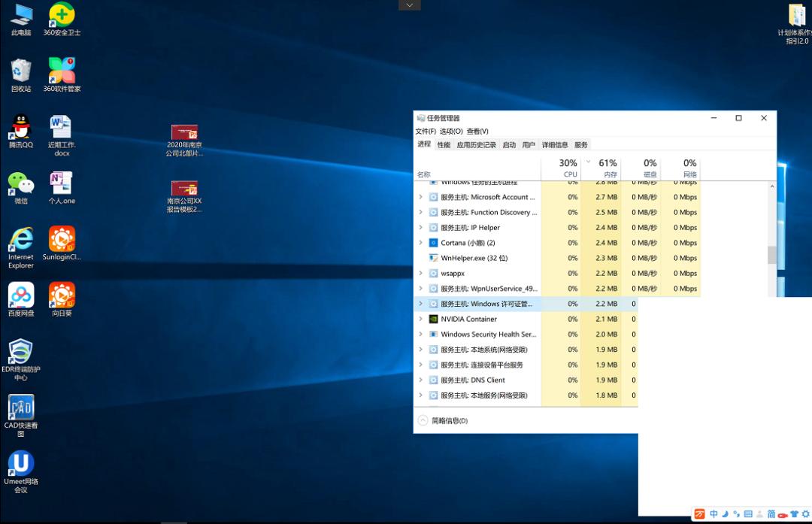Screen dimensions: 812x524
Task: Expand the 服务主机: DNS Client entry
Action: [421, 380]
